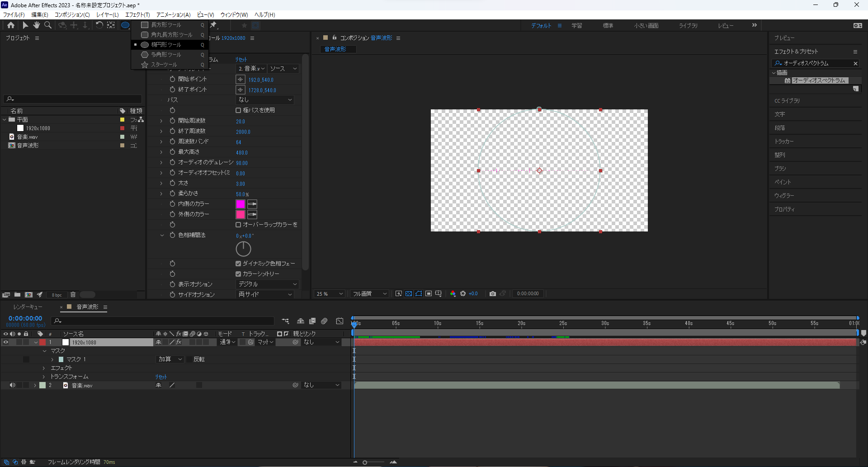The width and height of the screenshot is (868, 467).
Task: Expand the トランスフォーム group in the timeline
Action: [x=44, y=377]
